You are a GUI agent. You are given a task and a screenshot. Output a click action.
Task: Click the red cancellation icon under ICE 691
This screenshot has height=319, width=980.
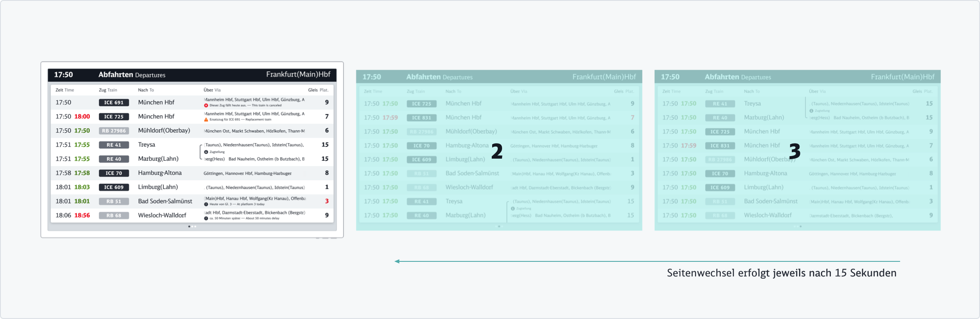coord(206,105)
